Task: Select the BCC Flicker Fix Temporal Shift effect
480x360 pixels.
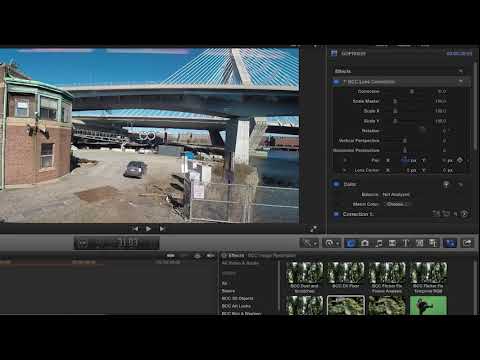Action: coord(428,277)
